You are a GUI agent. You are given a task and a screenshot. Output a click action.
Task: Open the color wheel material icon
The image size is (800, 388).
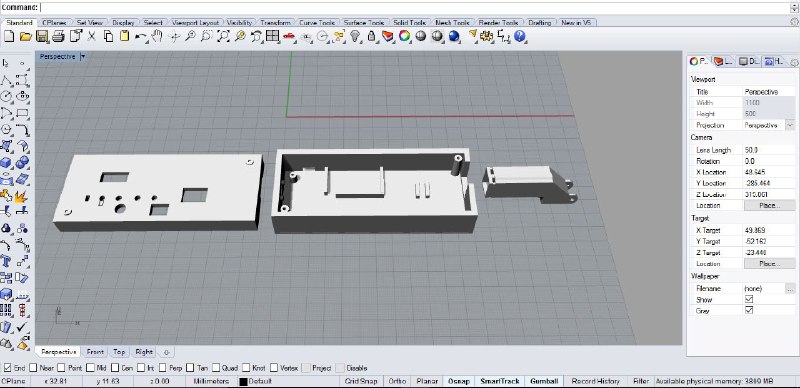pyautogui.click(x=405, y=36)
